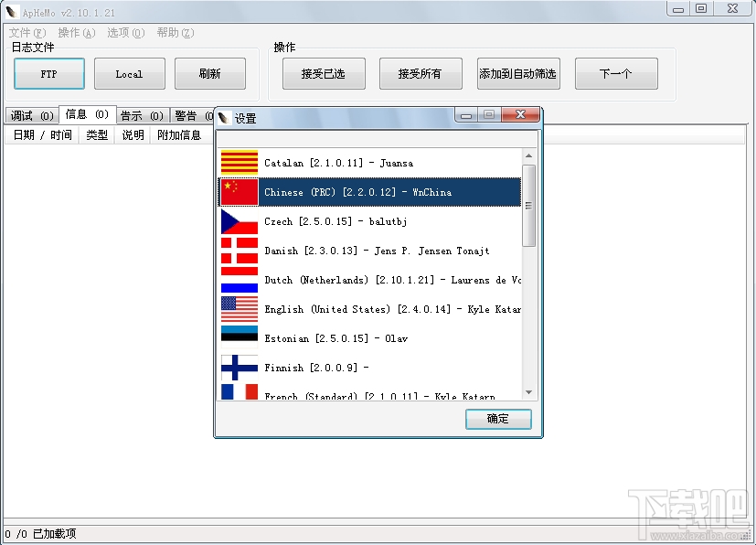Close the ApHeMo main window
This screenshot has height=545, width=756.
[733, 8]
